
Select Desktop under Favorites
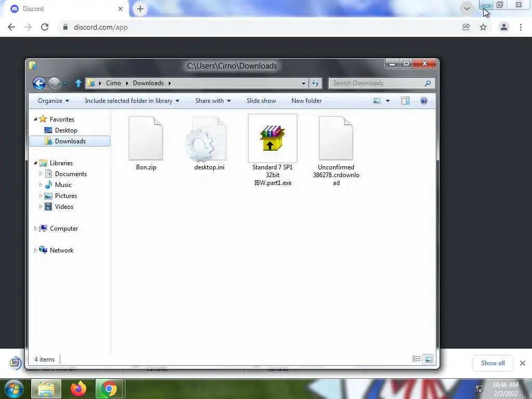point(66,130)
